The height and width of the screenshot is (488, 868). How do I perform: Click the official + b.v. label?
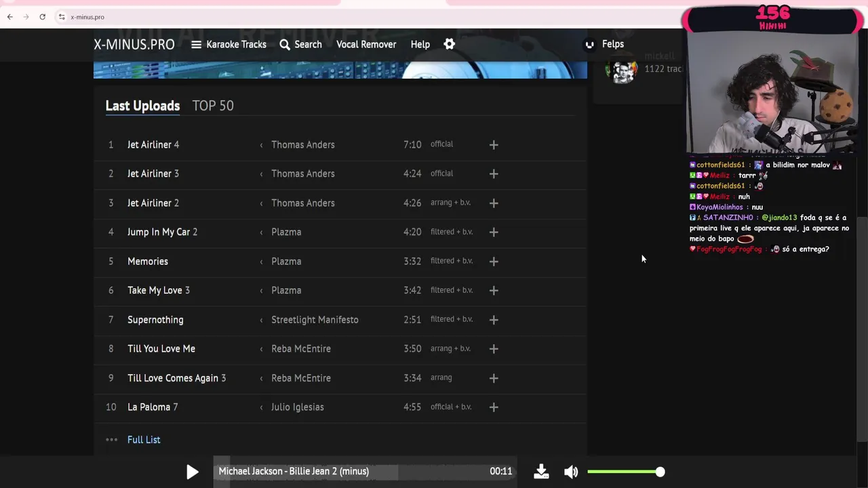[x=451, y=407]
